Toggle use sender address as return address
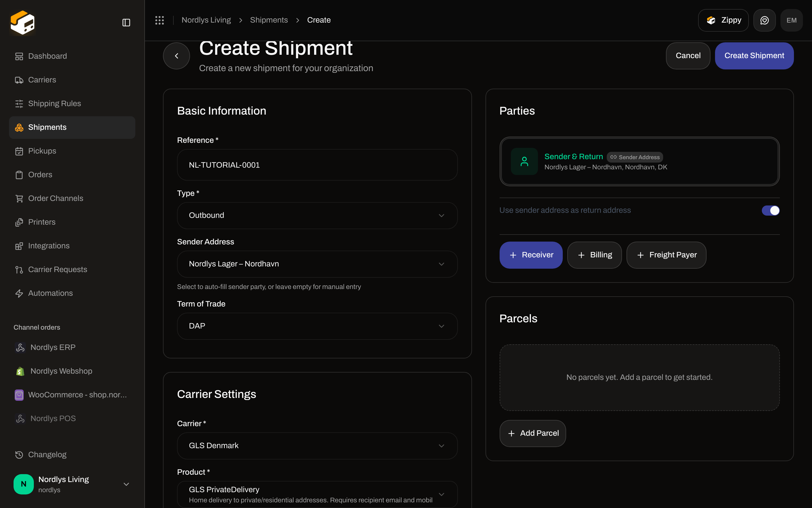 (770, 211)
